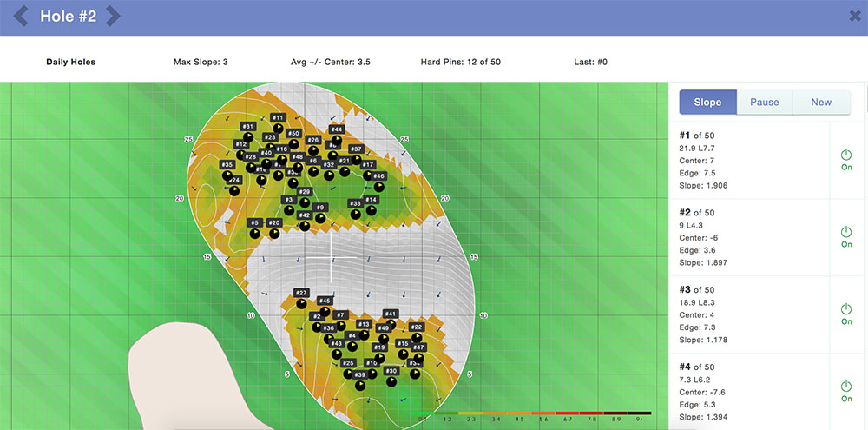
Task: Go to the previous hole using left arrow
Action: point(22,17)
